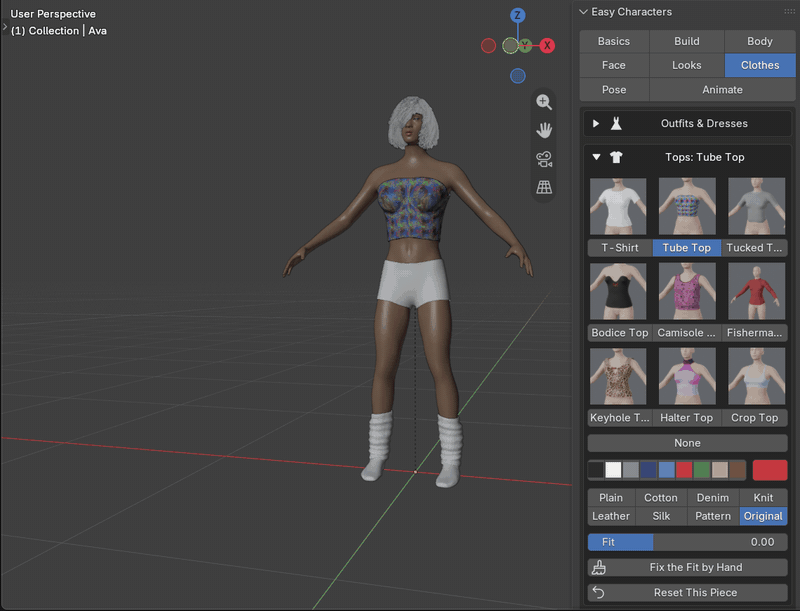Choose the Tucked T-shirt thumbnail
This screenshot has width=800, height=611.
[x=757, y=206]
